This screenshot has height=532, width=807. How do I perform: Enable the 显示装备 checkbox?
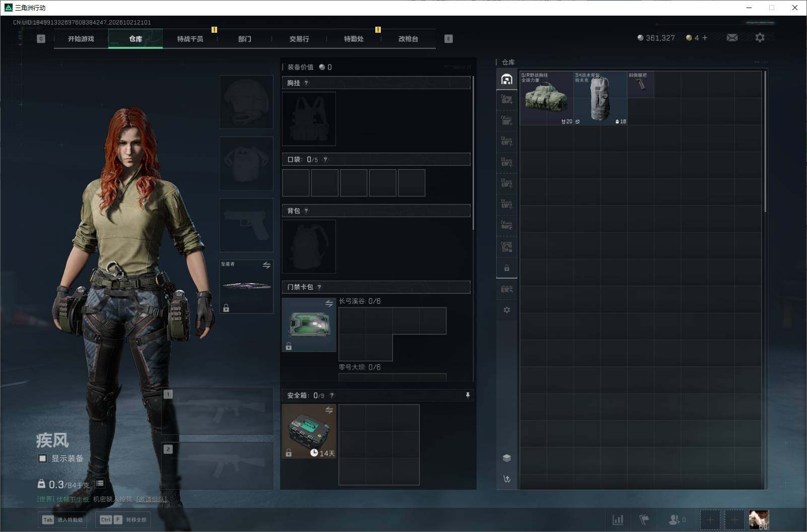43,458
